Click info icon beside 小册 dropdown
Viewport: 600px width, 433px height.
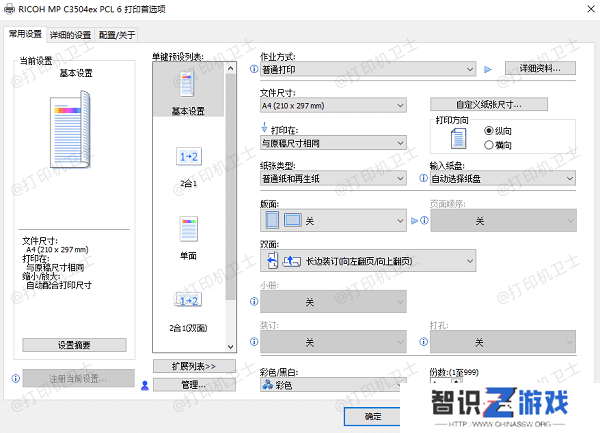(x=254, y=301)
